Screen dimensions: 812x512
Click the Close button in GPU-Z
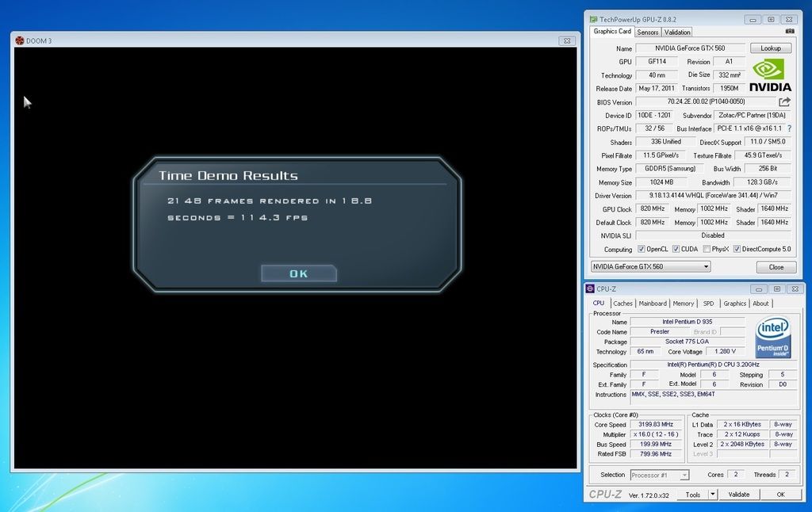click(x=776, y=267)
